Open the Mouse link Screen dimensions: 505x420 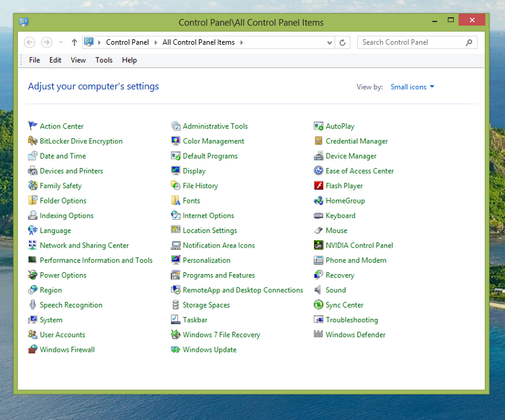(336, 231)
